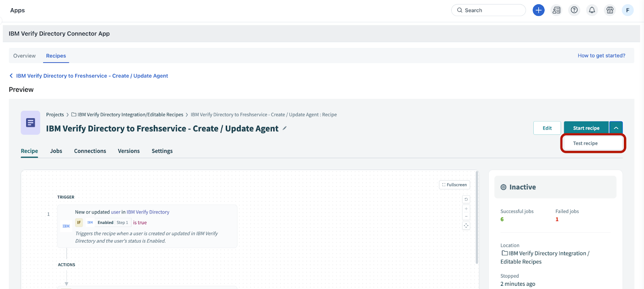Open the service catalog list icon
Viewport: 644px width, 289px height.
tap(557, 10)
